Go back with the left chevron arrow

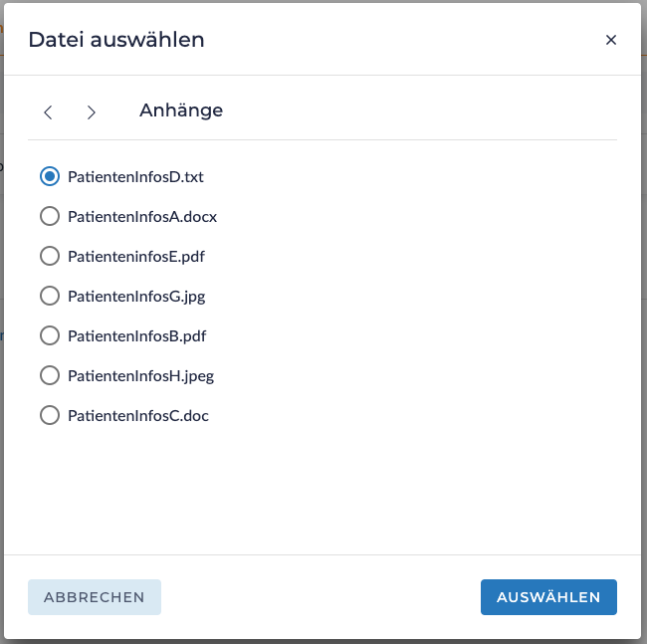tap(48, 111)
